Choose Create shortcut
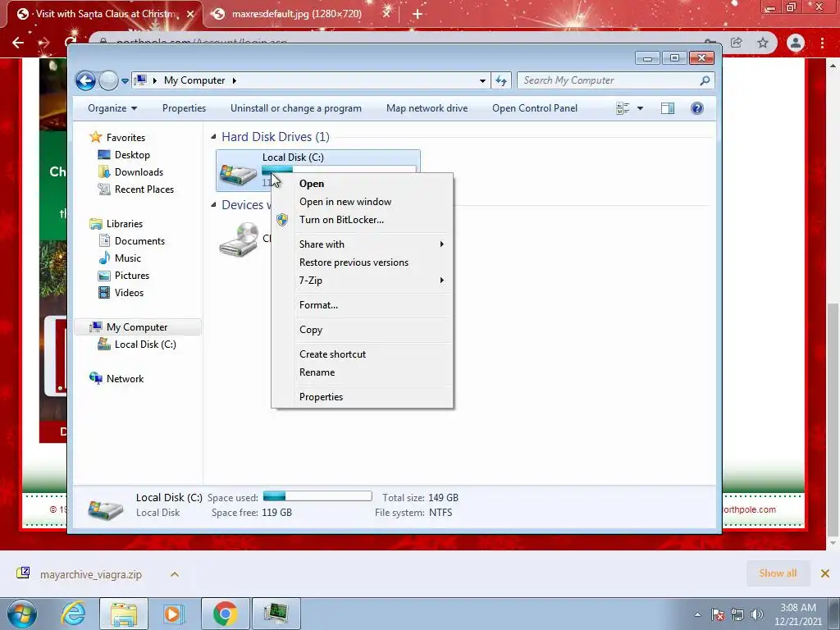This screenshot has width=840, height=630. point(332,354)
